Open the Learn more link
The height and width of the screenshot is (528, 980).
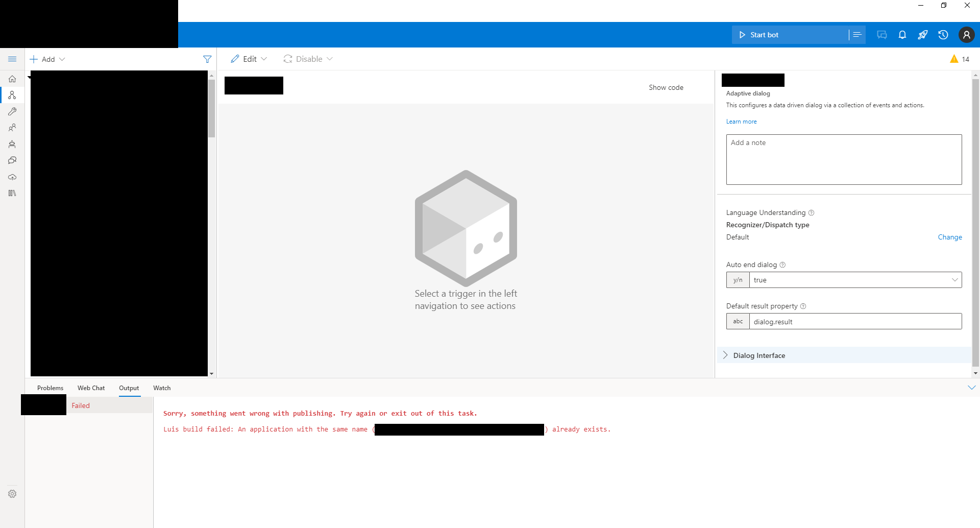tap(741, 121)
